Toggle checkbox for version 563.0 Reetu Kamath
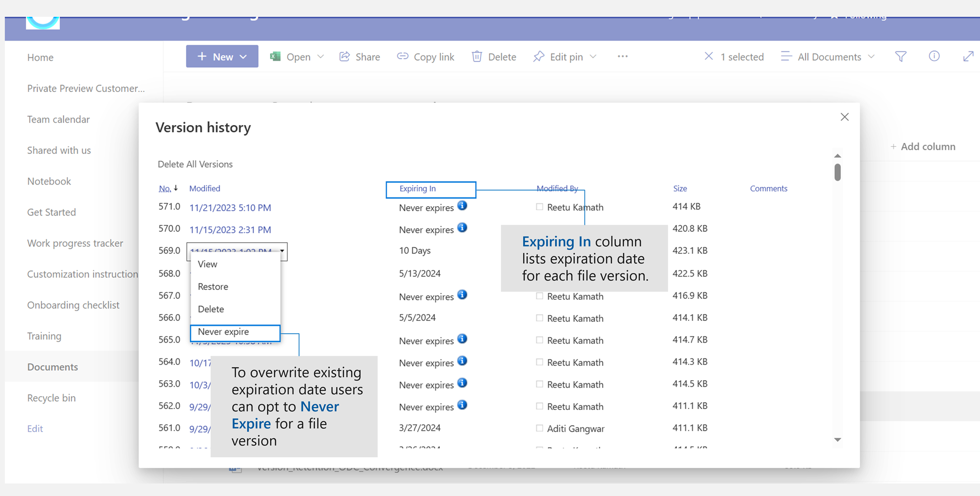This screenshot has width=980, height=496. coord(539,384)
